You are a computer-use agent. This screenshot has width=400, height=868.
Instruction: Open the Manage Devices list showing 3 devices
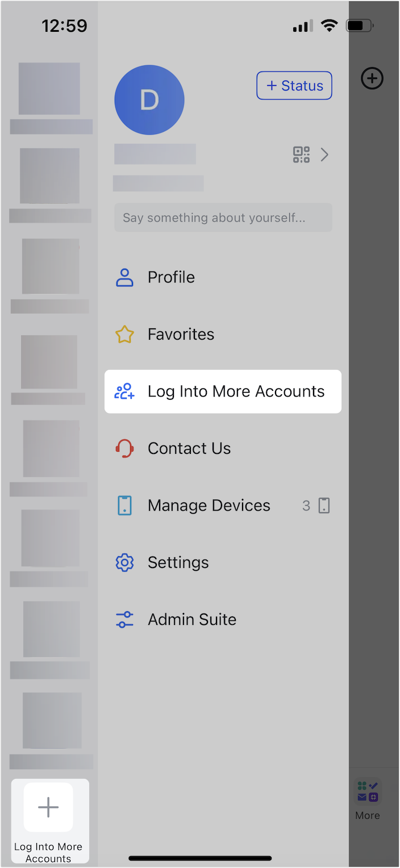pos(209,505)
